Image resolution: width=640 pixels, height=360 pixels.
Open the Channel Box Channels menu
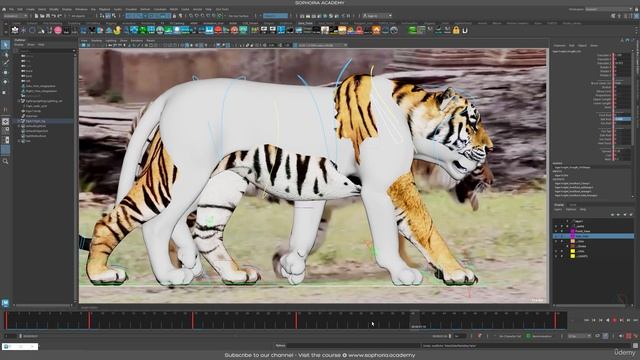[559, 45]
